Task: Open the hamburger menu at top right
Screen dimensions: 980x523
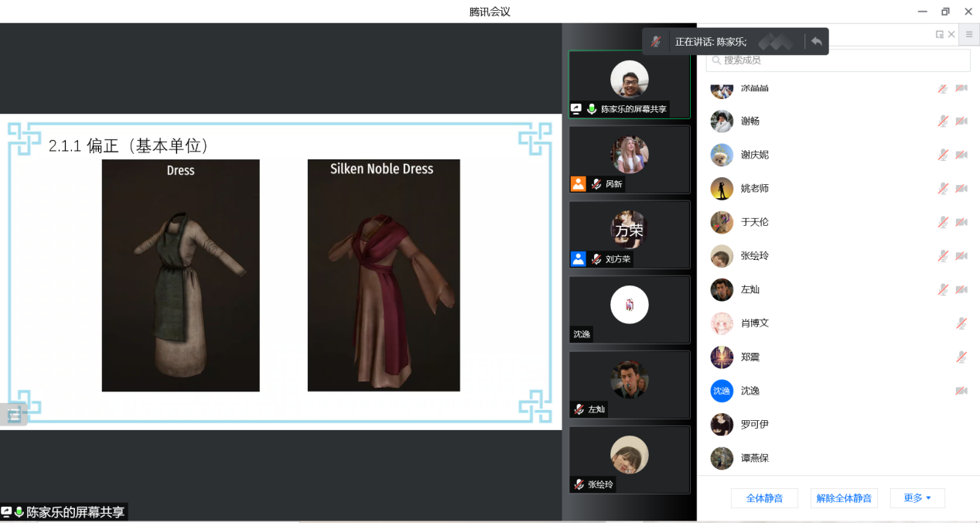Action: pyautogui.click(x=968, y=34)
